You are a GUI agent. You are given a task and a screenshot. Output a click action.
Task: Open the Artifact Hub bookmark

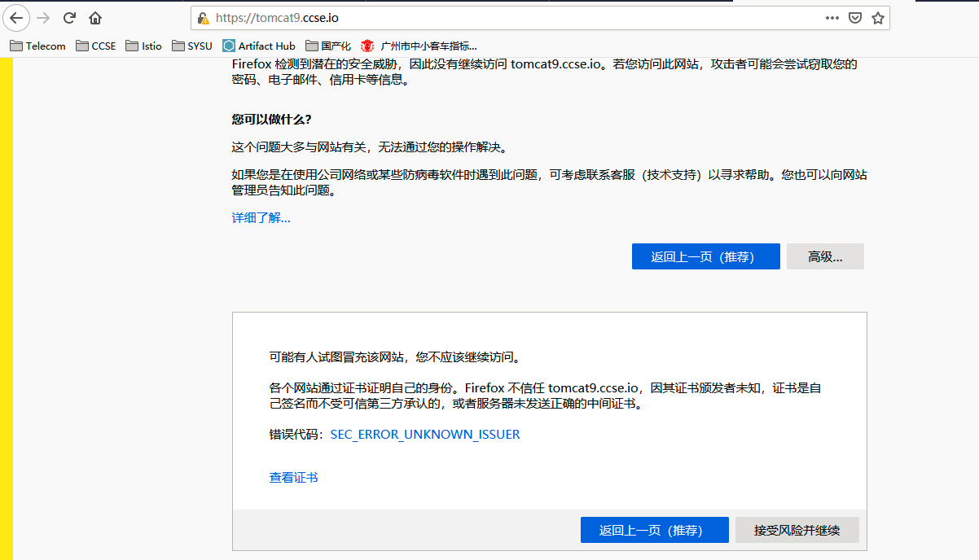(x=259, y=46)
